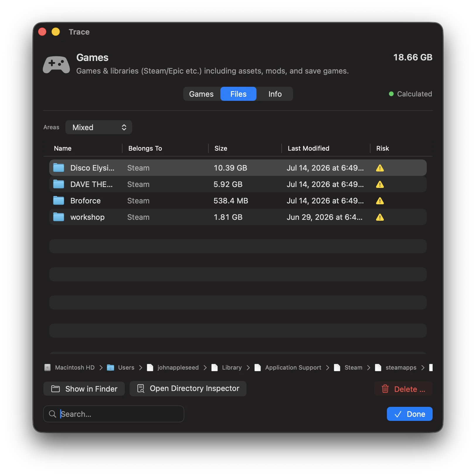Click the 10.39 GB size cell
Screen dimensions: 476x476
click(x=230, y=168)
